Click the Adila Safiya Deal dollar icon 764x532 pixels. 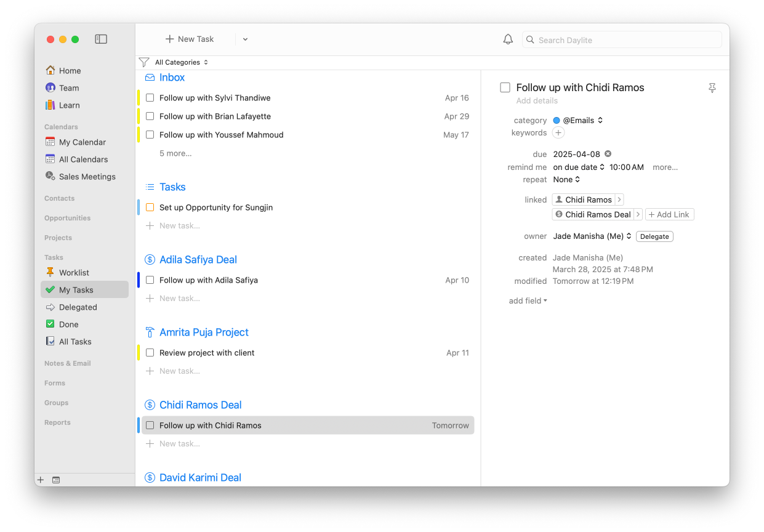[x=150, y=260]
